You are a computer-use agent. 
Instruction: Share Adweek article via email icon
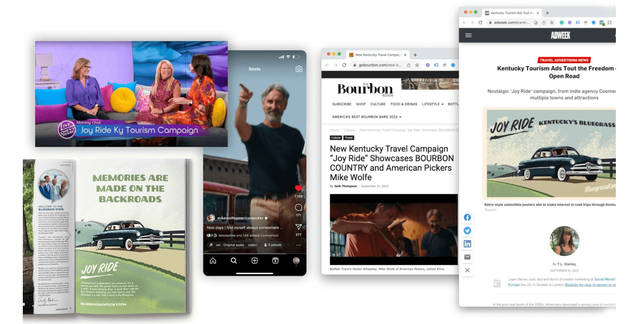[467, 257]
